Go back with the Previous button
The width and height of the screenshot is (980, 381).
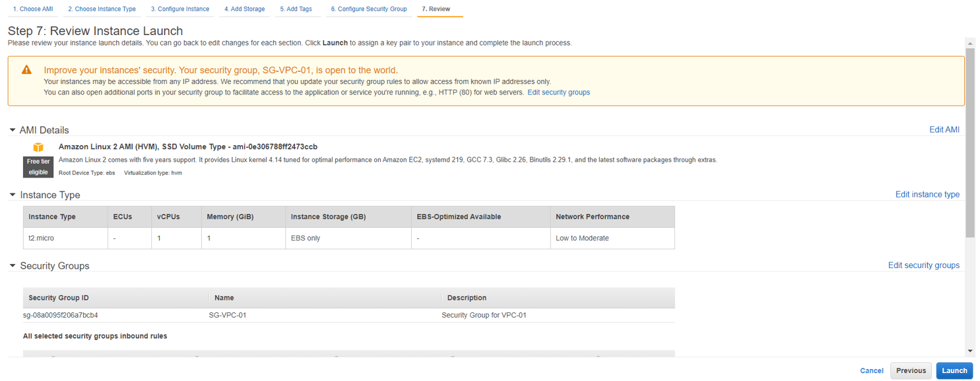click(911, 370)
